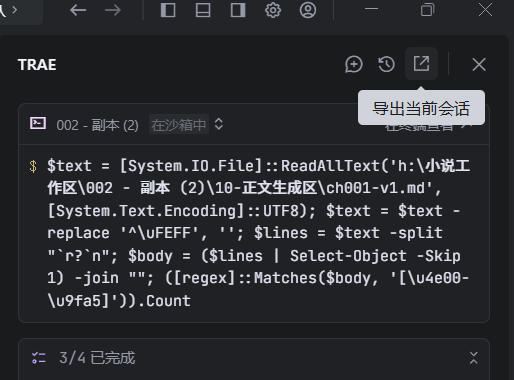This screenshot has width=514, height=380.
Task: Select the 002 - 副本 (2) terminal title
Action: point(97,125)
